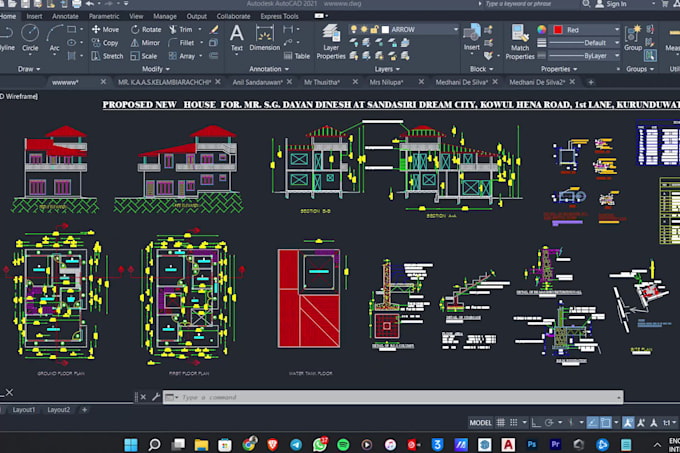Select the Rotate tool
This screenshot has width=680, height=453.
146,29
